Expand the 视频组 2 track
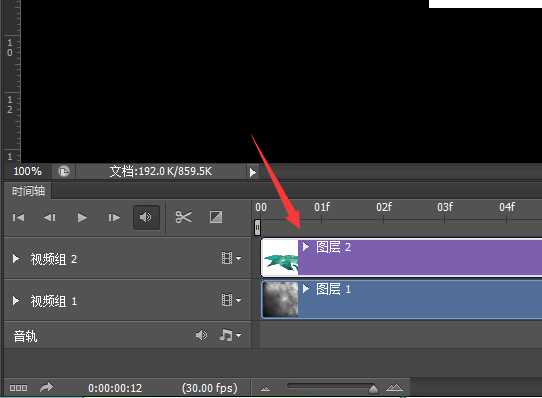This screenshot has width=542, height=398. (x=16, y=259)
